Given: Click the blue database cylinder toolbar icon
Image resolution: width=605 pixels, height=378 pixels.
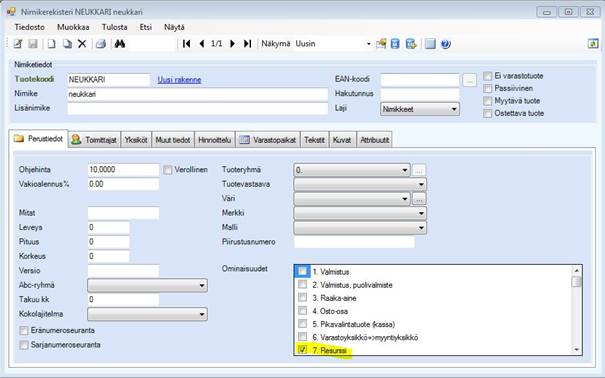Looking at the screenshot, I should coord(395,44).
